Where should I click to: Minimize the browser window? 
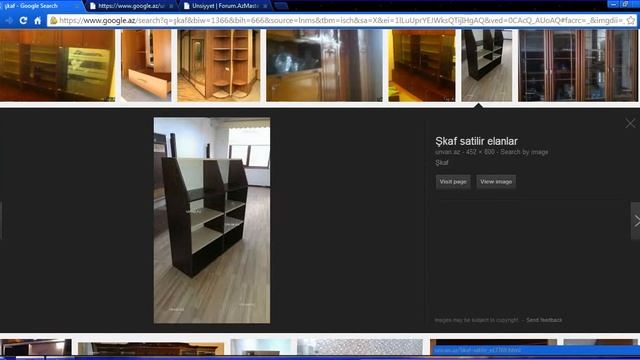tap(613, 4)
